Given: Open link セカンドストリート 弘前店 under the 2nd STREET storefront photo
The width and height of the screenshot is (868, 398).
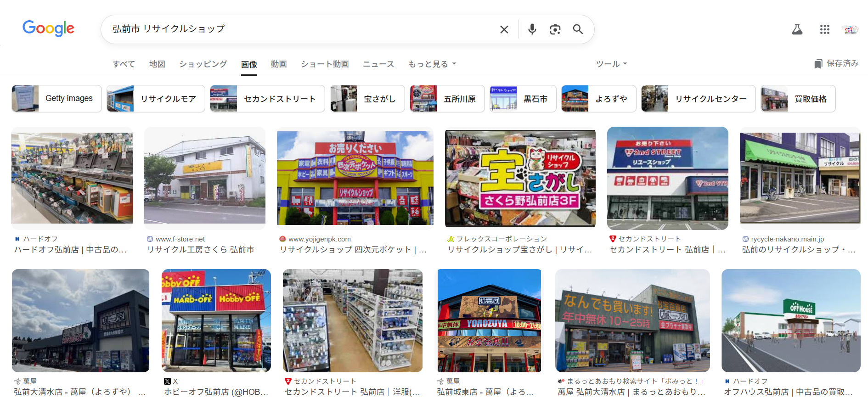Looking at the screenshot, I should point(667,250).
